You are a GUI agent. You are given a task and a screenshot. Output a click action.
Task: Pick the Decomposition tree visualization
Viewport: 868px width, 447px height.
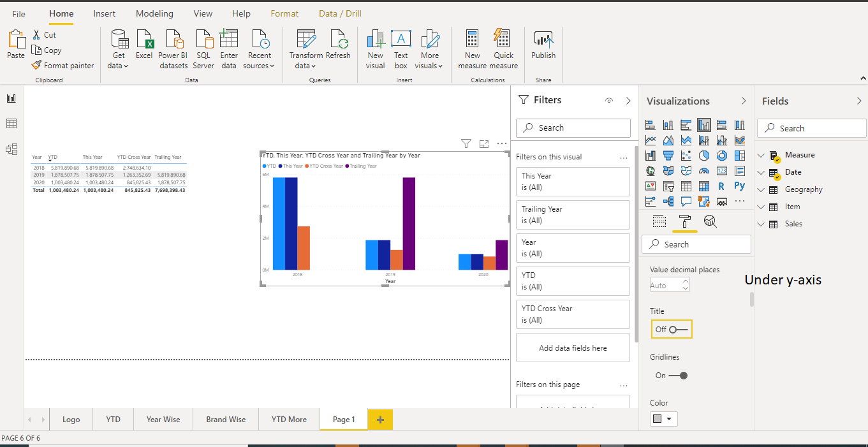tap(668, 202)
